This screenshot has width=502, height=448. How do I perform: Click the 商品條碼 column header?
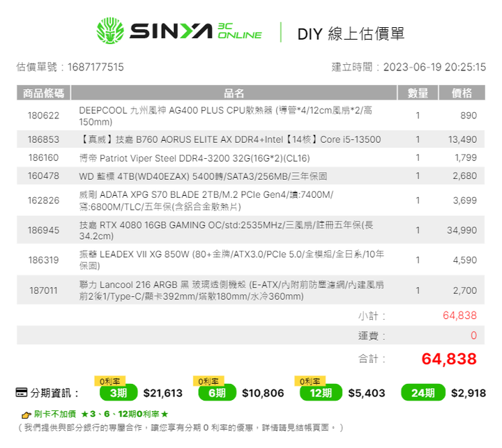(x=43, y=93)
